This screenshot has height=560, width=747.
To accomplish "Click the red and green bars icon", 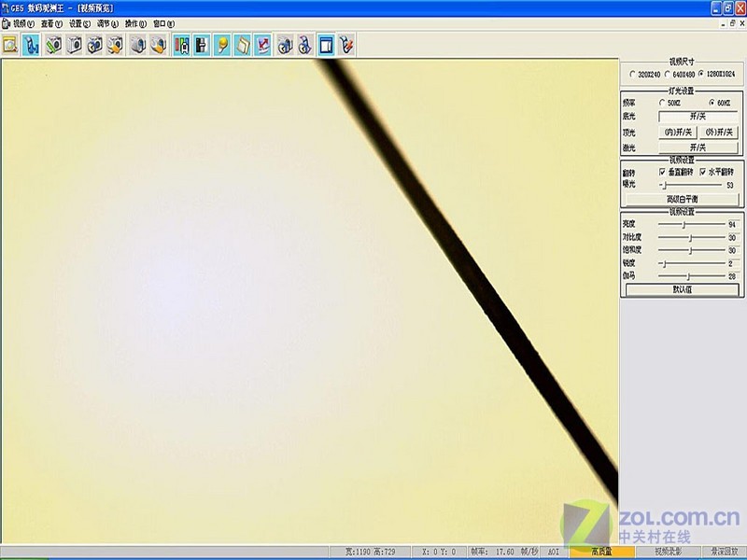I will point(181,45).
